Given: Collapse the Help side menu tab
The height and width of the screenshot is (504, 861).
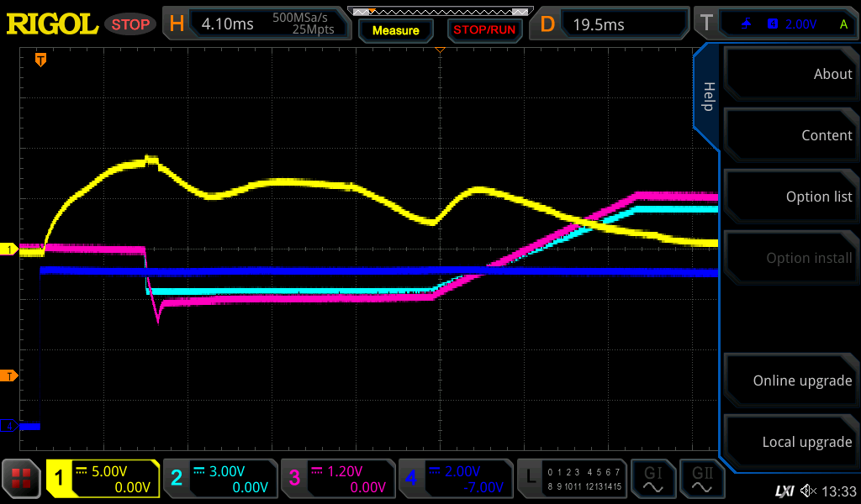Looking at the screenshot, I should (x=708, y=97).
